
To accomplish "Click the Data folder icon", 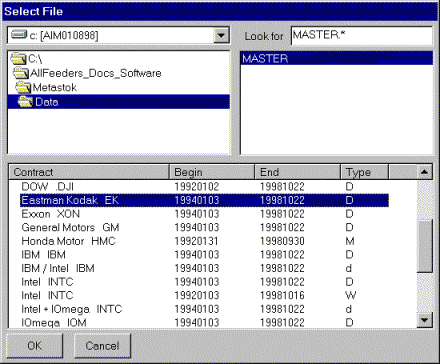I will pyautogui.click(x=26, y=102).
